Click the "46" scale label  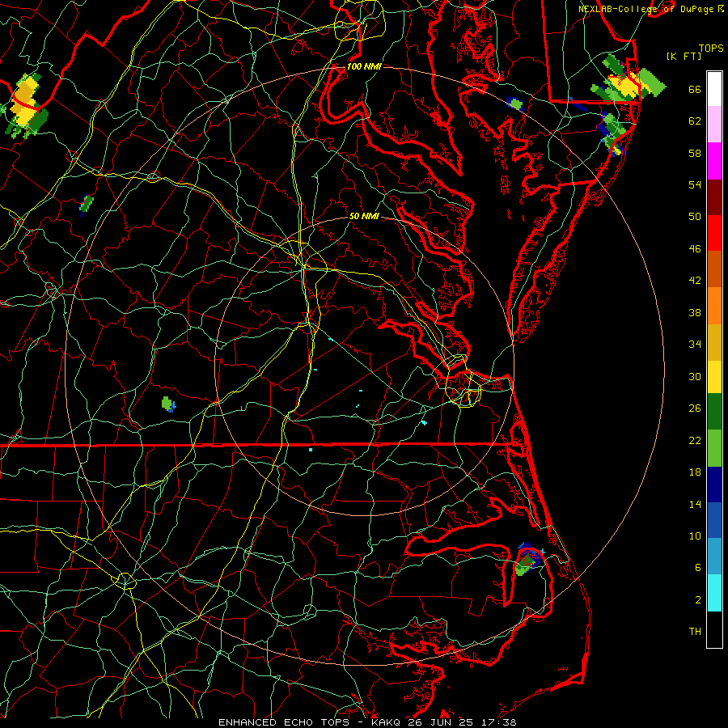695,249
